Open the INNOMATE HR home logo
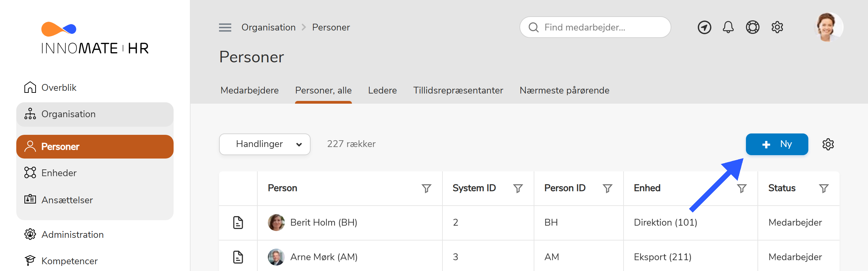The height and width of the screenshot is (271, 868). coord(95,37)
